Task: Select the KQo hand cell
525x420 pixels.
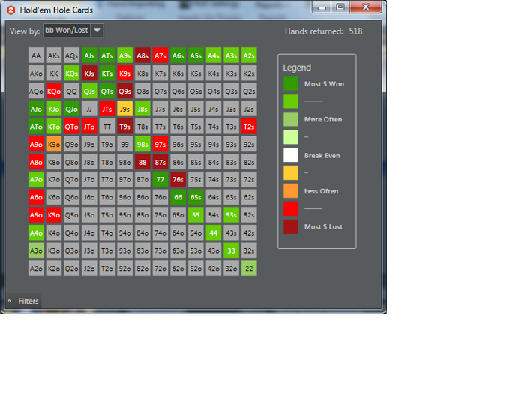Action: click(54, 91)
